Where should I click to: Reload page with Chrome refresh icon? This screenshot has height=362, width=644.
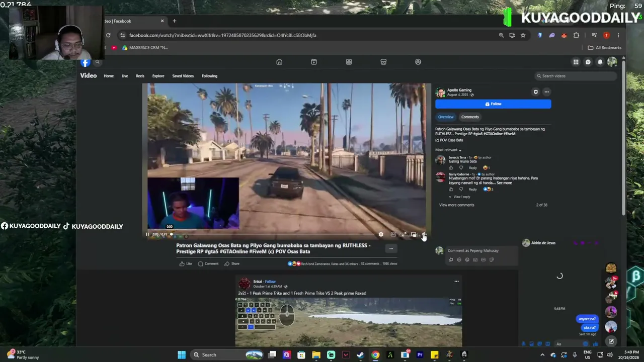point(108,35)
